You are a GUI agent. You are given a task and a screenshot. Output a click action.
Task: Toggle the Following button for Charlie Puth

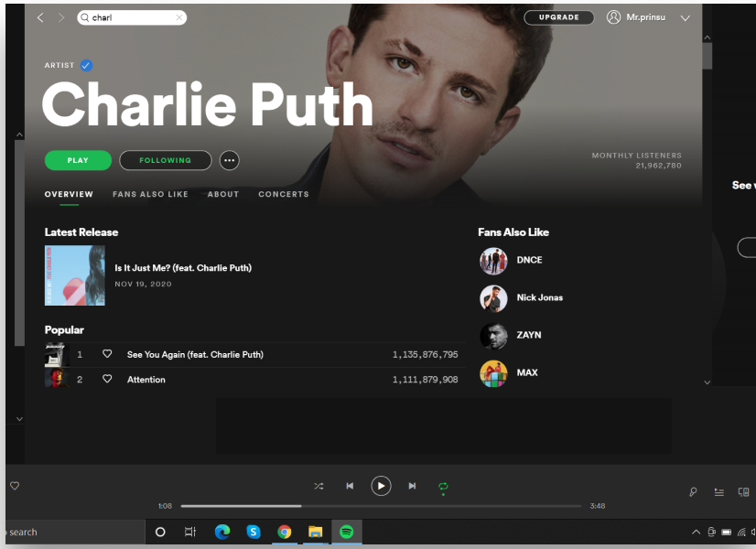(166, 160)
